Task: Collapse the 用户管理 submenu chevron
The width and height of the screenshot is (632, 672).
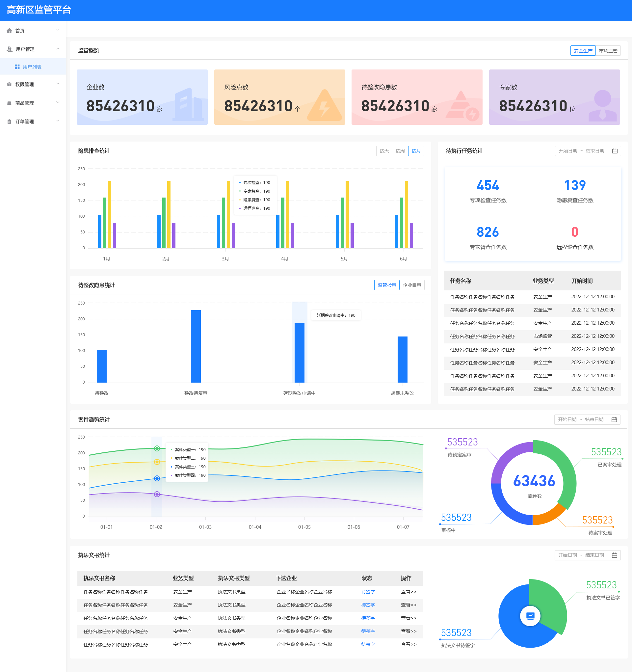Action: coord(58,49)
